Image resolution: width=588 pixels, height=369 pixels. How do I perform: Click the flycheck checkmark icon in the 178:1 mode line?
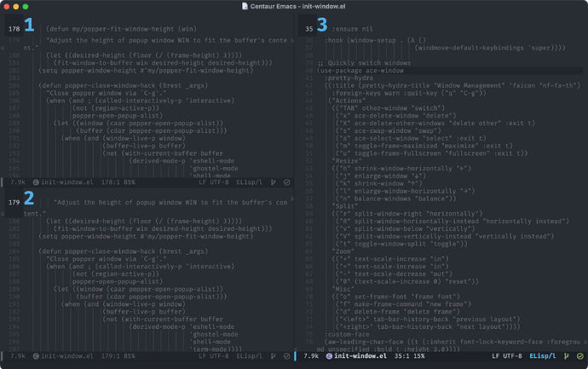tap(287, 182)
